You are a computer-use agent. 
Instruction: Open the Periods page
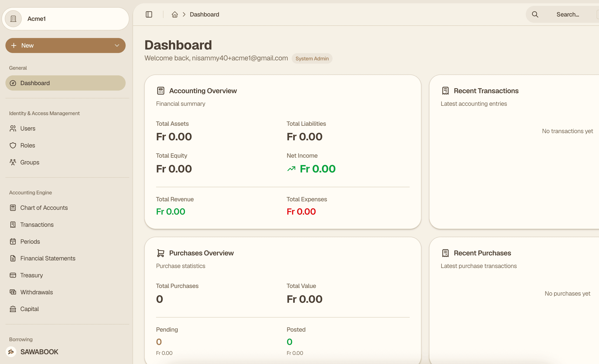tap(65, 242)
